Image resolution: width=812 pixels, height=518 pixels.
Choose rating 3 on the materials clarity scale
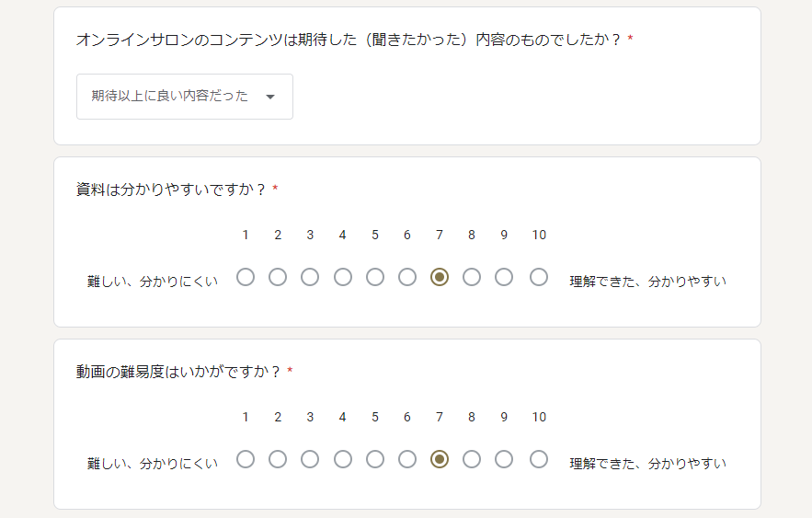pos(310,277)
